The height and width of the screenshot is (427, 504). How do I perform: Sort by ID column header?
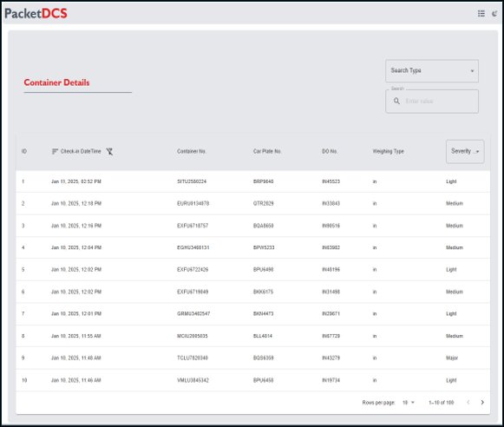pos(24,151)
